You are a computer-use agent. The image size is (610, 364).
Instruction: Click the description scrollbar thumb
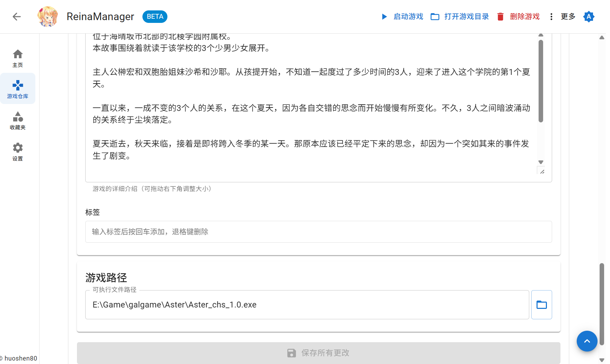click(x=541, y=81)
